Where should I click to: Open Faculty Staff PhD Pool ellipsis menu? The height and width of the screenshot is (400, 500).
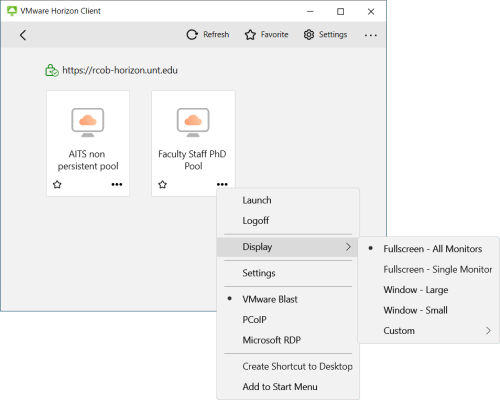click(222, 184)
